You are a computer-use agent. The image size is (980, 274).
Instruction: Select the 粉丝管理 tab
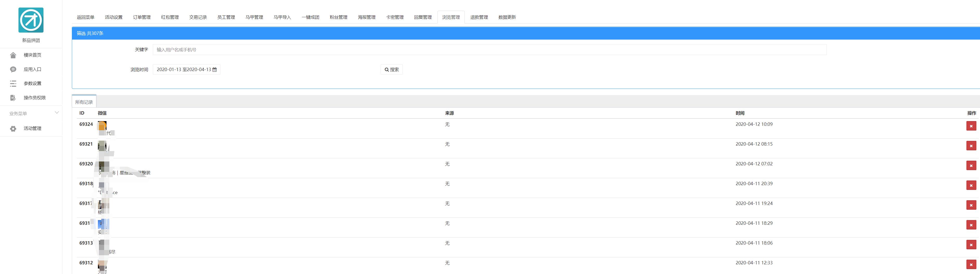click(x=338, y=17)
